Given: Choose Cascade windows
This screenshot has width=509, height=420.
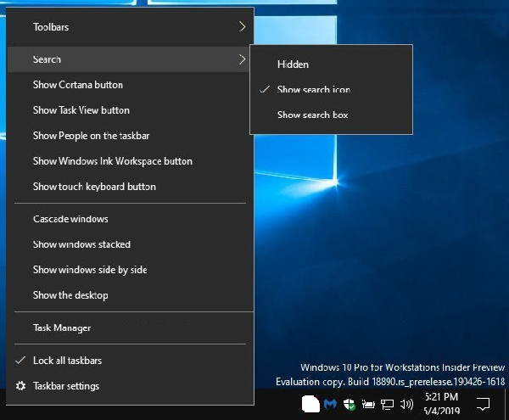Looking at the screenshot, I should click(x=130, y=219).
